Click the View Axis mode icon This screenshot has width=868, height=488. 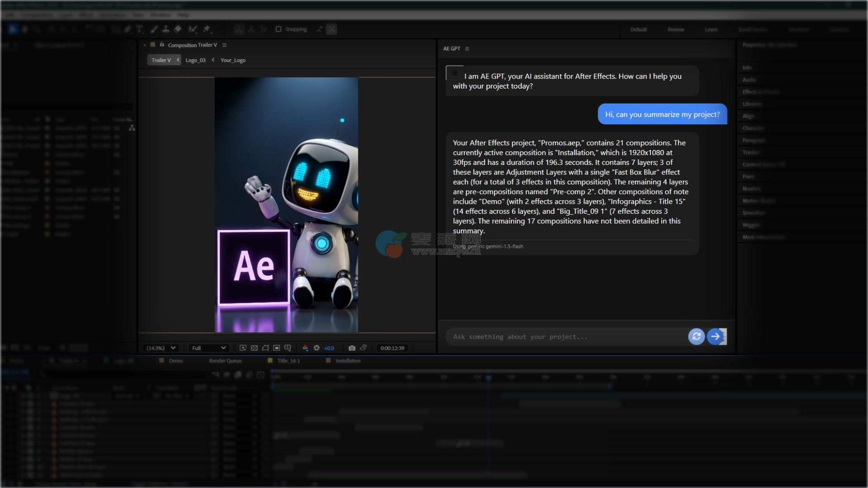pos(264,29)
